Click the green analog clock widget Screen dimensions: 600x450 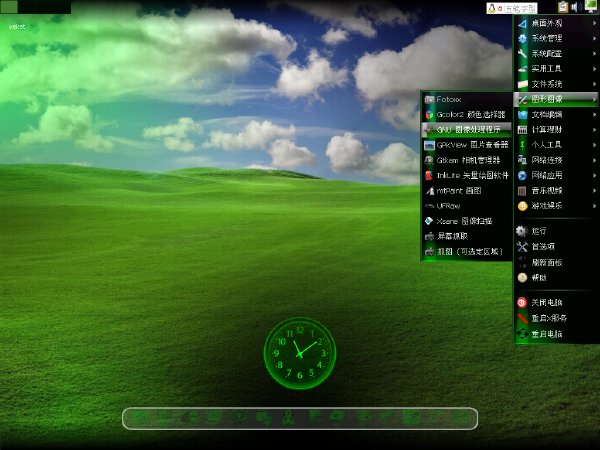pos(300,353)
